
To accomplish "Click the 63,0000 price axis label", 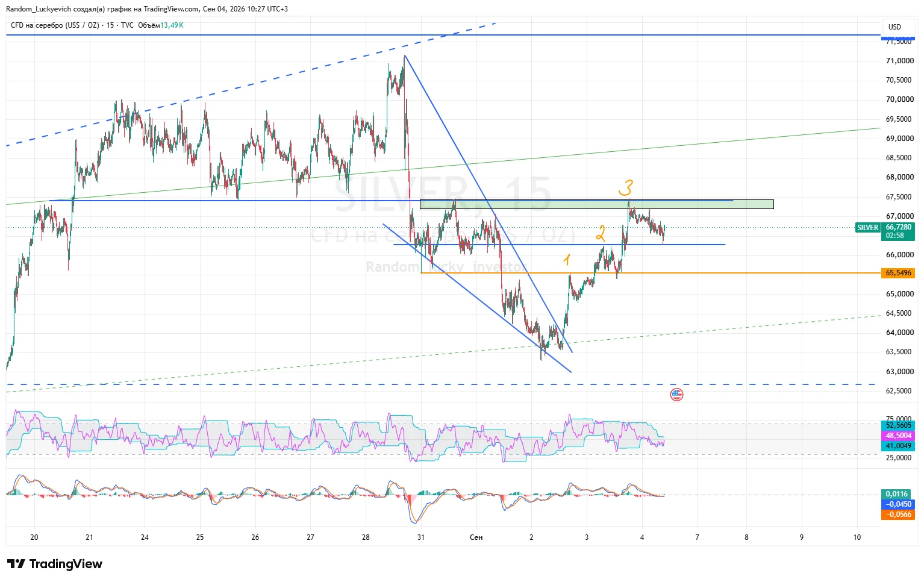I will pyautogui.click(x=899, y=372).
